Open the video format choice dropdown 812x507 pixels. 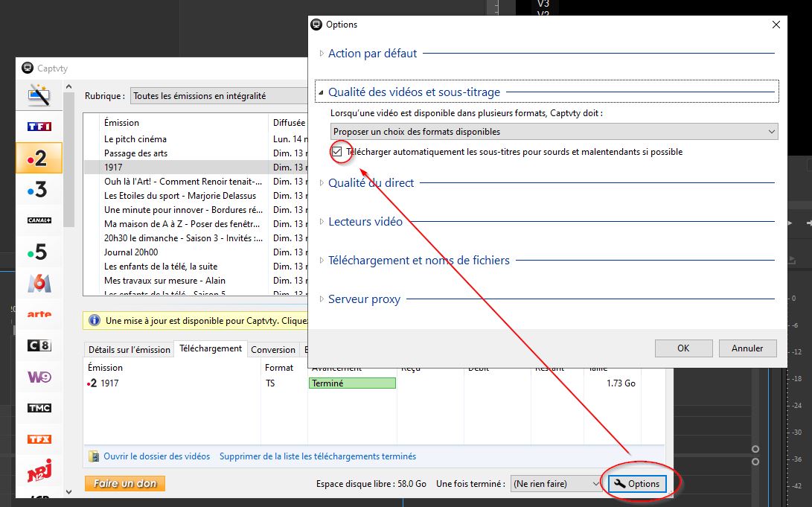point(554,132)
